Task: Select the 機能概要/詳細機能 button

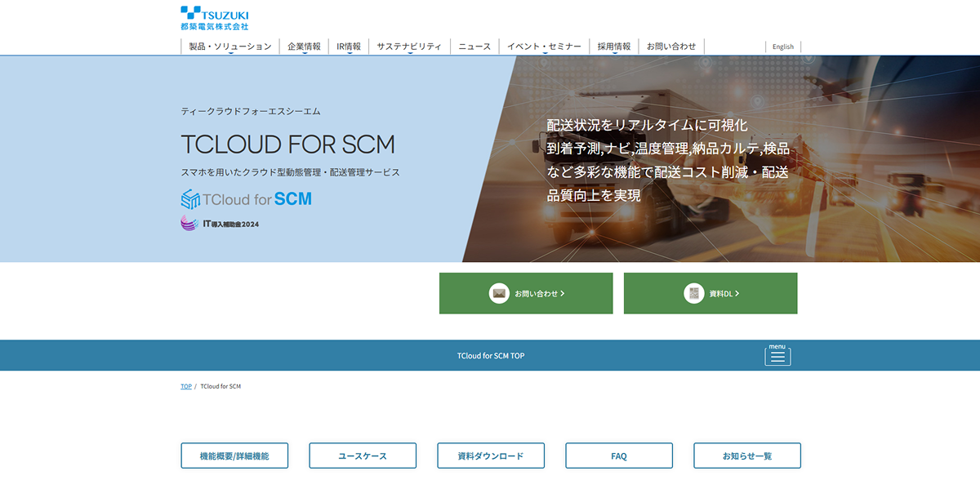Action: pos(234,456)
